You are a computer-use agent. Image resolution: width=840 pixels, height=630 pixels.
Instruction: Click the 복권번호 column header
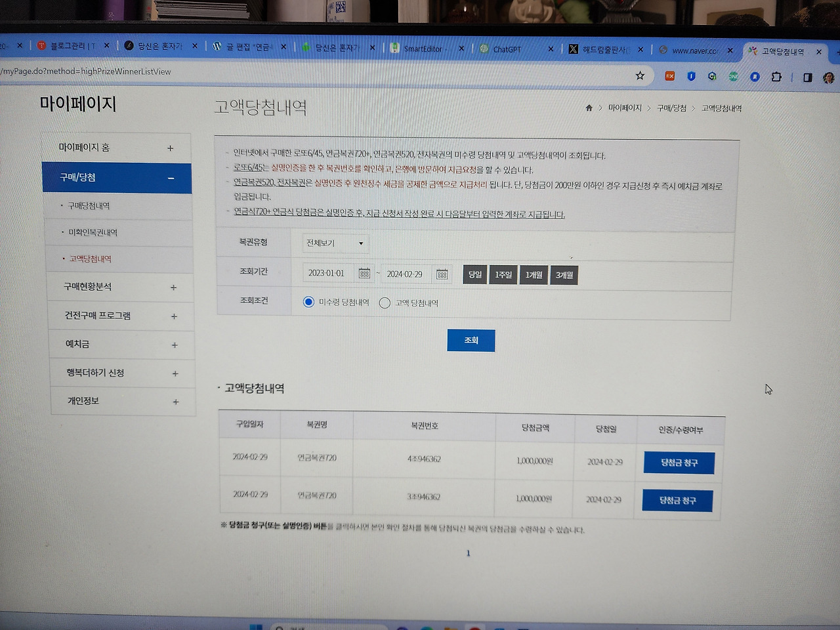pyautogui.click(x=425, y=426)
